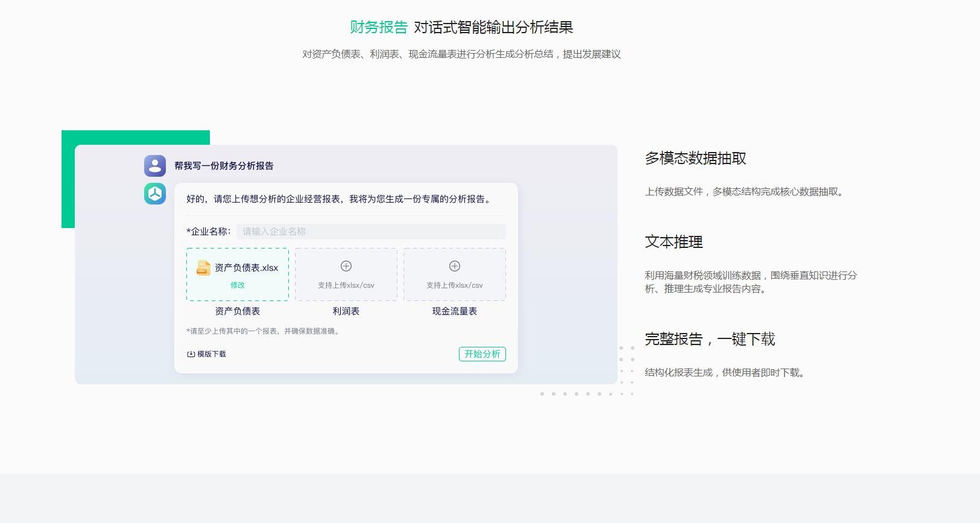Click the user avatar icon in chat

pyautogui.click(x=155, y=166)
